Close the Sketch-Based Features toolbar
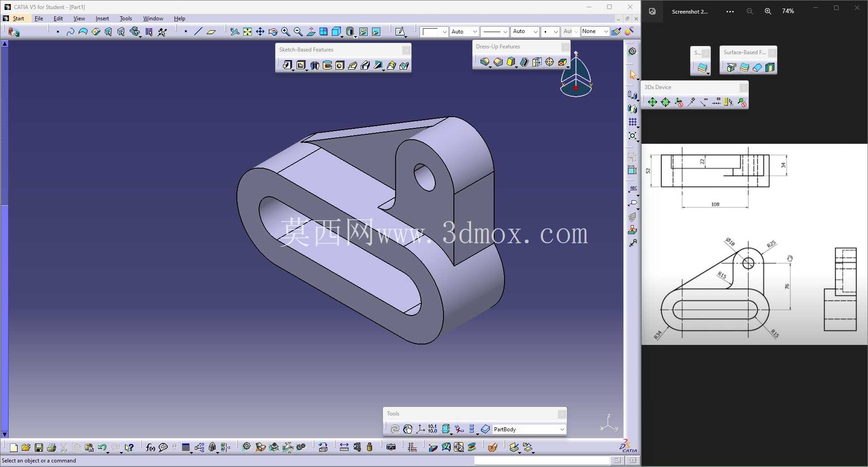Viewport: 868px width, 467px height. point(406,50)
